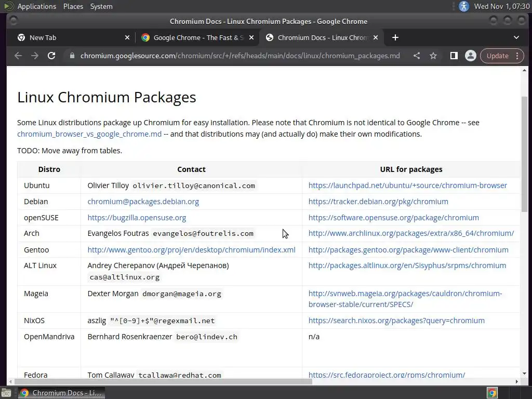Open the Places menu
532x399 pixels.
(x=73, y=6)
